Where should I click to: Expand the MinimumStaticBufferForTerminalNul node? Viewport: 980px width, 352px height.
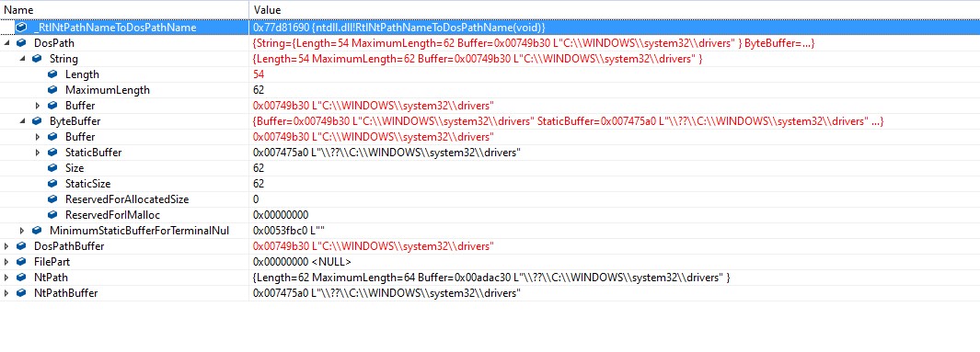coord(22,231)
